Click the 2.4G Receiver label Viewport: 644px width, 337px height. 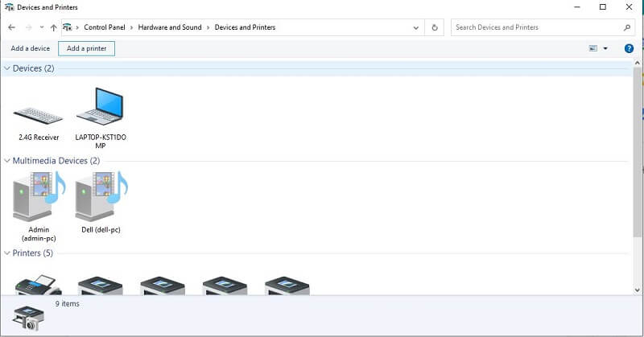point(39,138)
